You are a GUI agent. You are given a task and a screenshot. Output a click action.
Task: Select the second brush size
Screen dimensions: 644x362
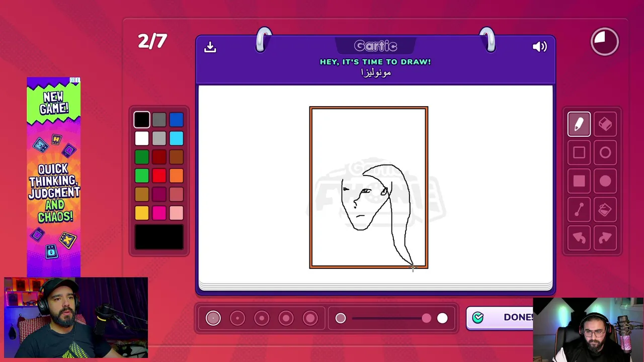[x=237, y=318]
